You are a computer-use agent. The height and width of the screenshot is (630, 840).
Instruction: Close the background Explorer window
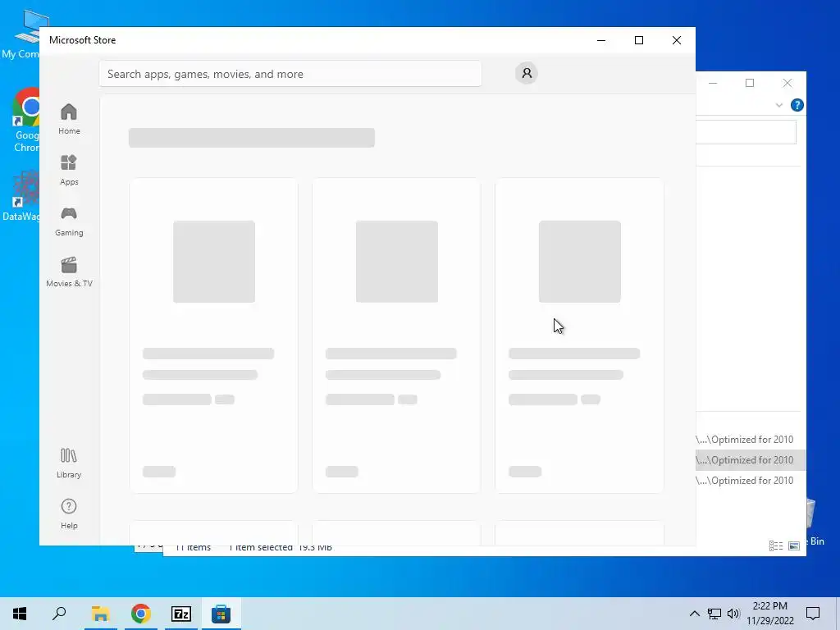click(787, 83)
